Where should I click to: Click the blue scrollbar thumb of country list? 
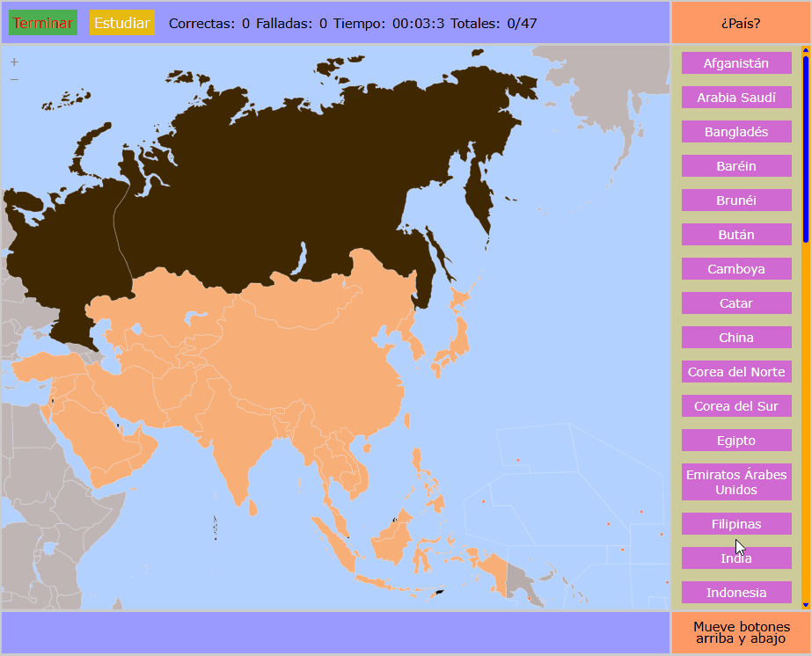tap(806, 148)
